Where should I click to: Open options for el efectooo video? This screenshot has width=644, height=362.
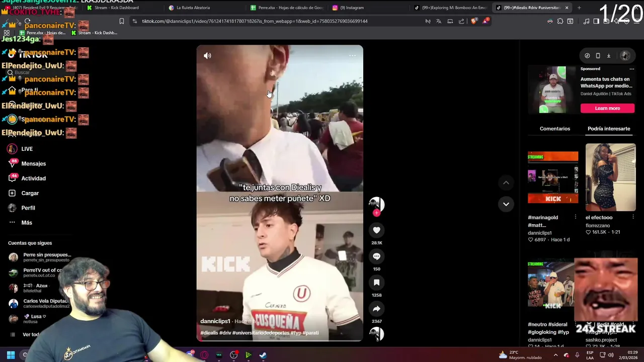(633, 217)
